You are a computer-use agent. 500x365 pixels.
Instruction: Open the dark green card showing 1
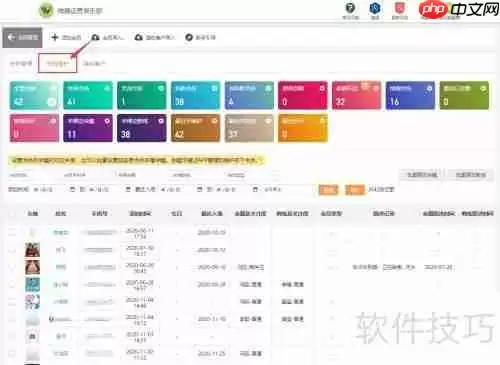(x=142, y=95)
